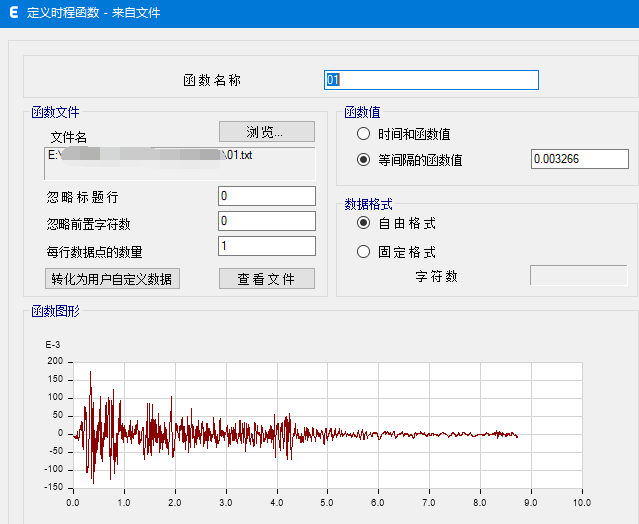Click the interval field showing 0.003266

tap(579, 159)
